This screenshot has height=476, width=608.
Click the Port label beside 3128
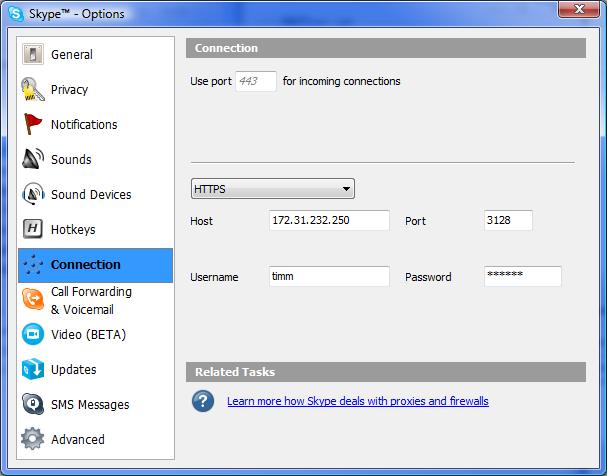(x=415, y=221)
